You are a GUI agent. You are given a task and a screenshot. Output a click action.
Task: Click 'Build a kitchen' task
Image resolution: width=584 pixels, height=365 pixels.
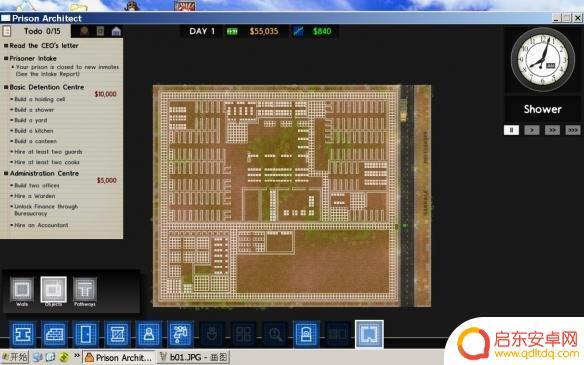point(34,131)
